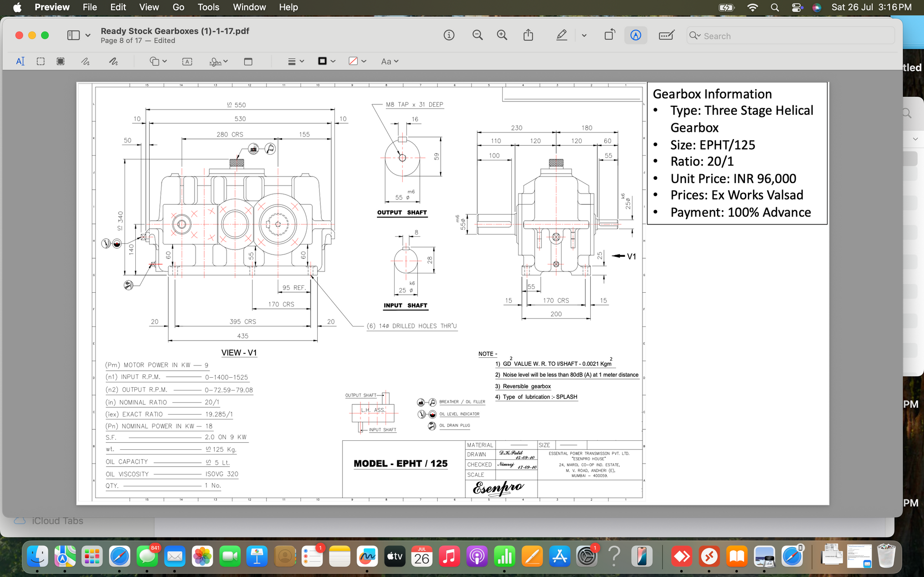Open Apple TV from the Dock
The height and width of the screenshot is (577, 924).
[395, 556]
